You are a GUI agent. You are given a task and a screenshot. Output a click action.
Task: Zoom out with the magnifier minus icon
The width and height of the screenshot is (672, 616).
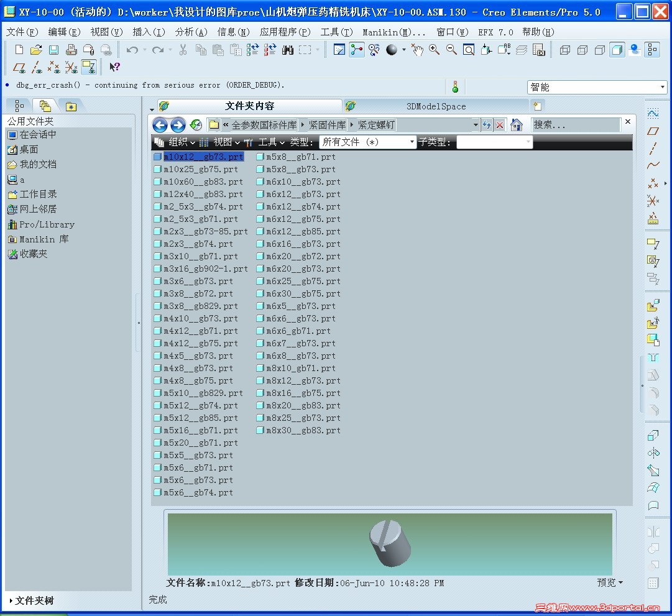pyautogui.click(x=451, y=50)
